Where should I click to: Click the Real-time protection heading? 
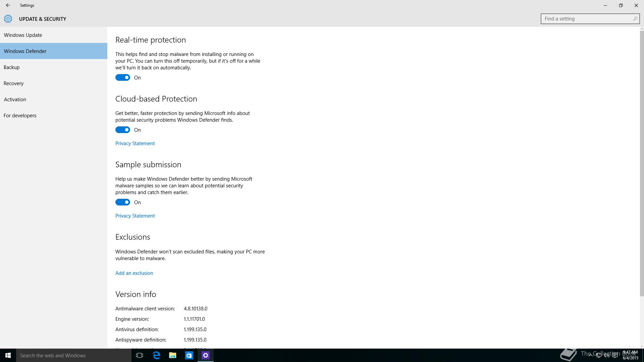tap(151, 40)
